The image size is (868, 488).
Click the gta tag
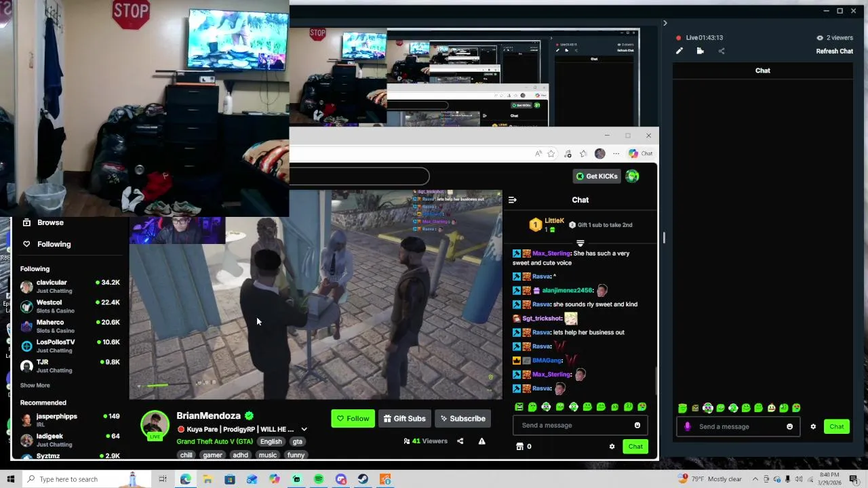tap(297, 441)
